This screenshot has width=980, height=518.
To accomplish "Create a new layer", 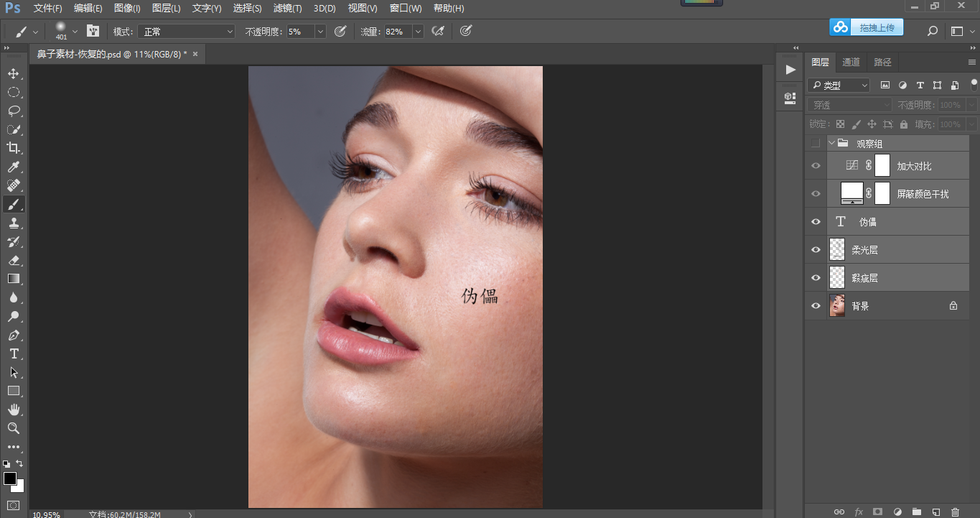I will pos(935,512).
